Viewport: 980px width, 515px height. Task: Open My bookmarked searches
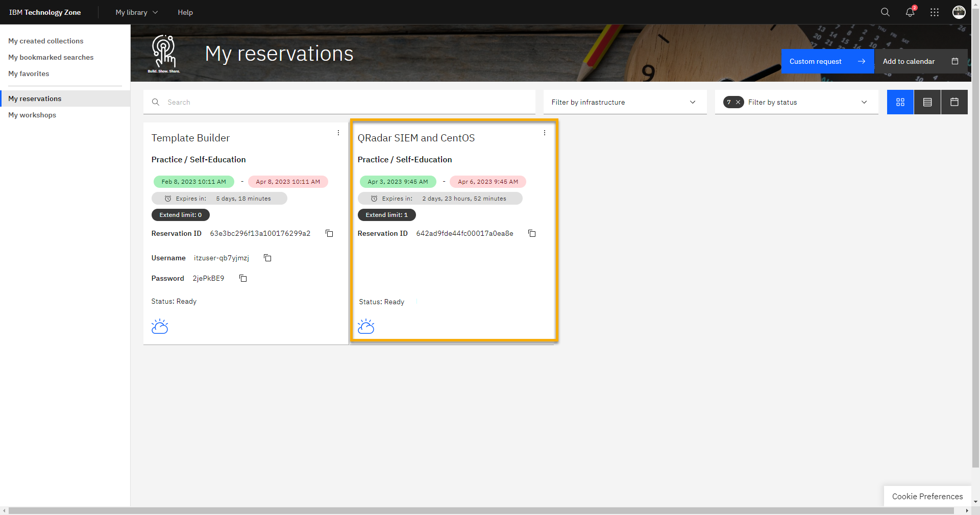pos(51,57)
